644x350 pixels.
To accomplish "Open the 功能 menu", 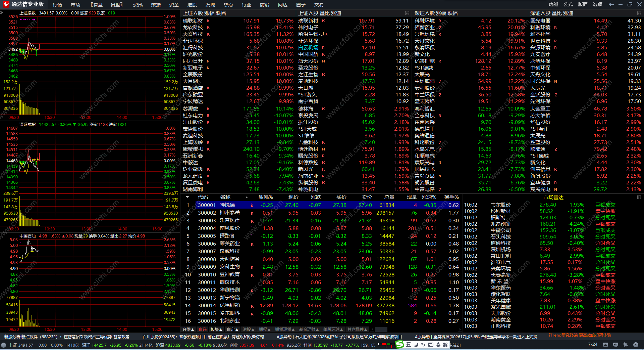I will click(553, 4).
